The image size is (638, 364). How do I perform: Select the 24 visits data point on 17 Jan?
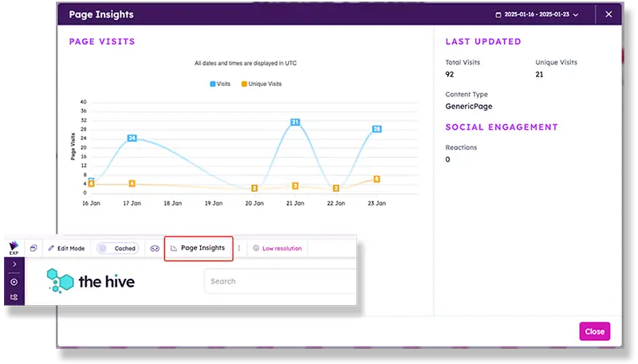click(x=132, y=138)
